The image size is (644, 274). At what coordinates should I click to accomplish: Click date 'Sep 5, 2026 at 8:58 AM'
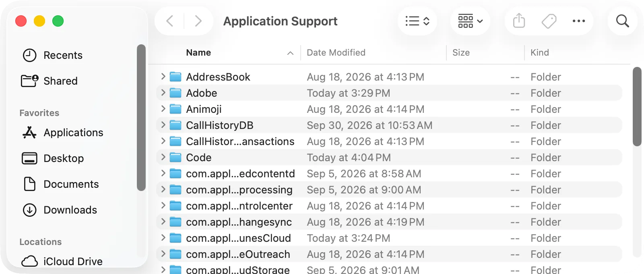tap(364, 174)
